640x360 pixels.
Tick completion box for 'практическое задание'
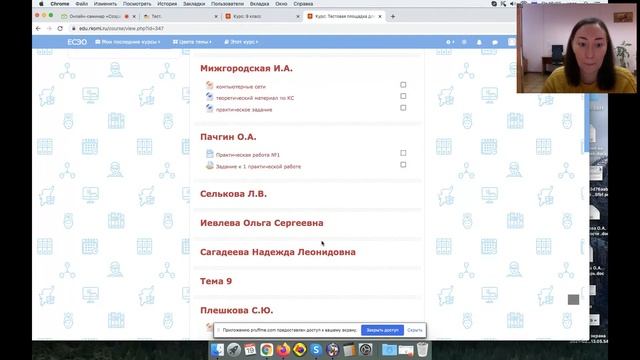pos(403,108)
